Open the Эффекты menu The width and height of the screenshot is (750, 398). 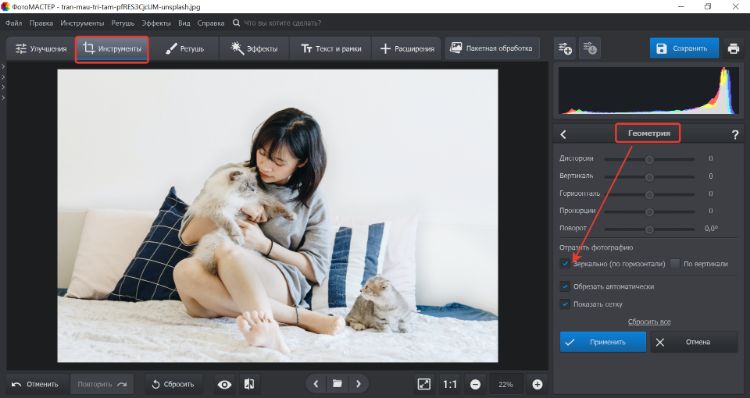[x=156, y=23]
